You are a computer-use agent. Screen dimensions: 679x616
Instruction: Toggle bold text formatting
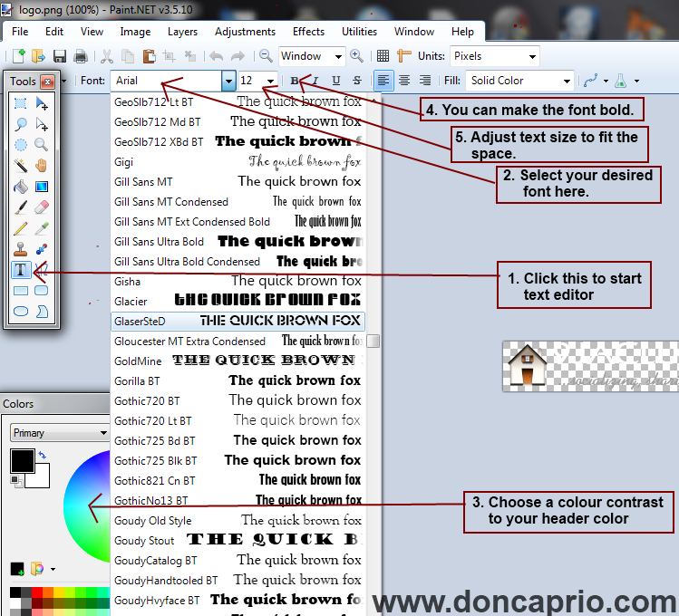pyautogui.click(x=295, y=81)
